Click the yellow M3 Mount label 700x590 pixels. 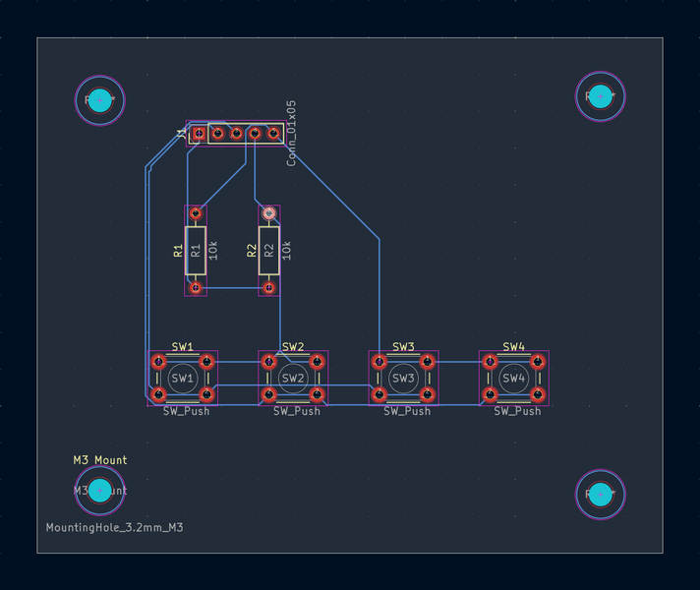click(100, 460)
